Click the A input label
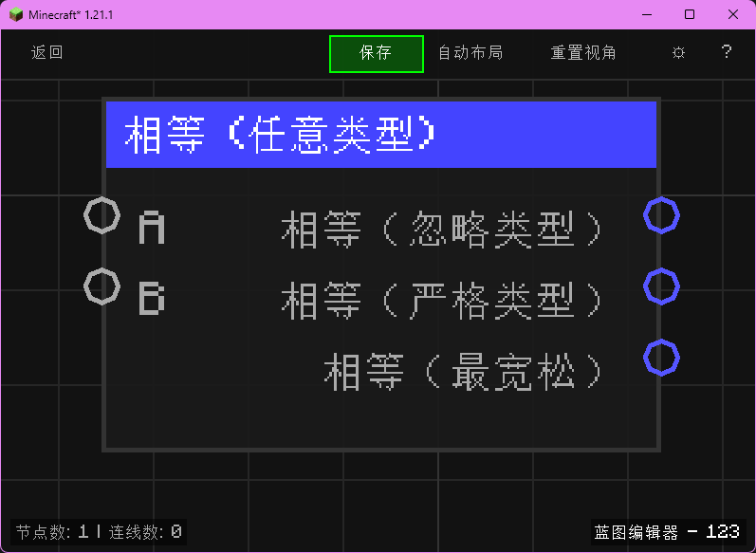756x553 pixels. pos(152,228)
